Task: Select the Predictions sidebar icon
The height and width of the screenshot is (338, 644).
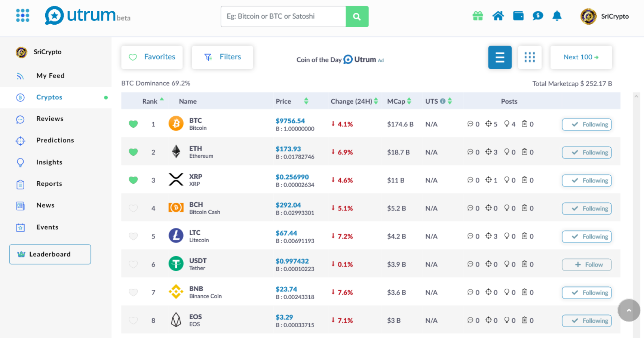Action: (x=20, y=141)
